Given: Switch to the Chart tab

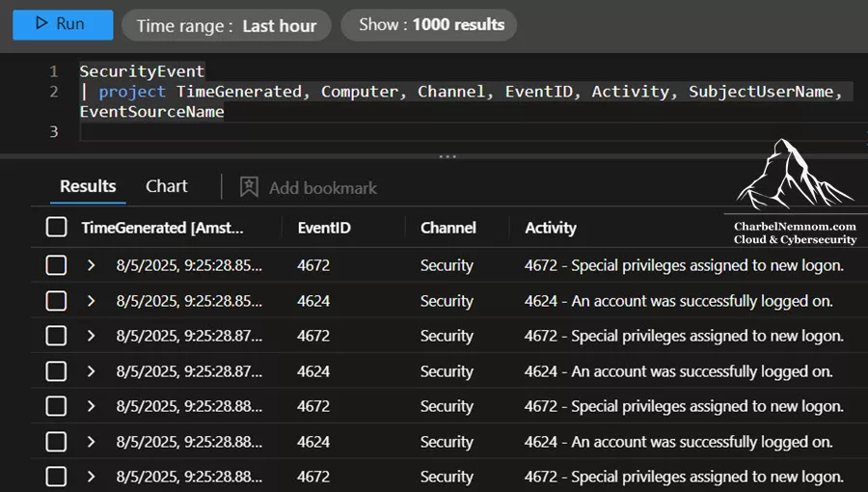Looking at the screenshot, I should click(167, 186).
